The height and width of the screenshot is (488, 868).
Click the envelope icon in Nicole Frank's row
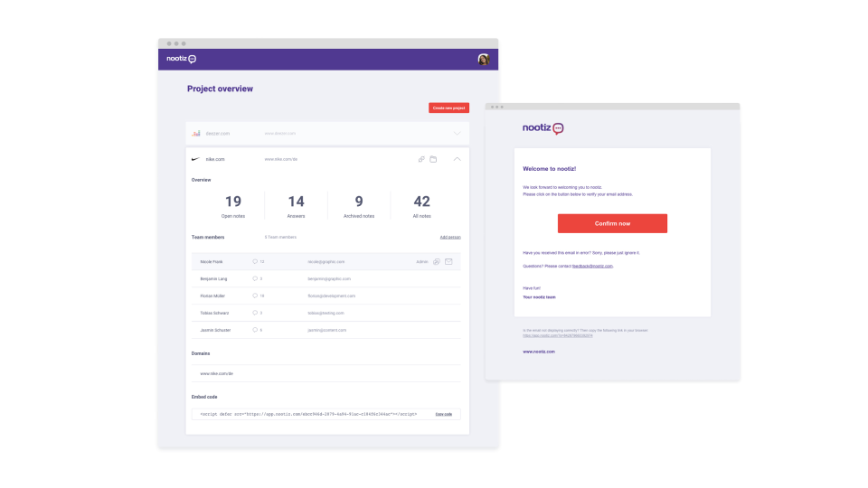point(449,262)
